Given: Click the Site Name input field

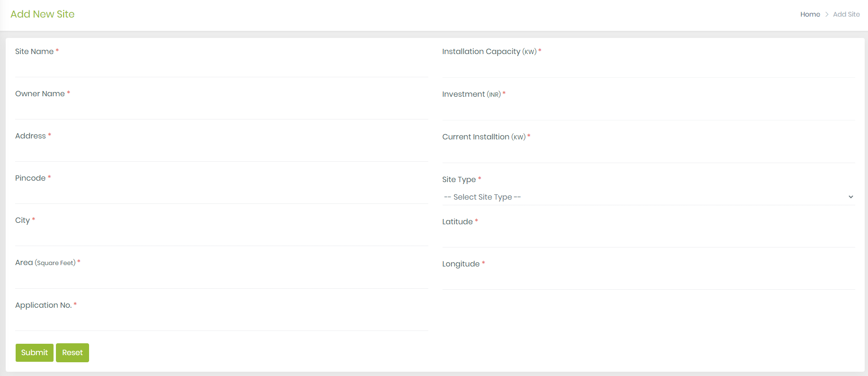Looking at the screenshot, I should 221,68.
